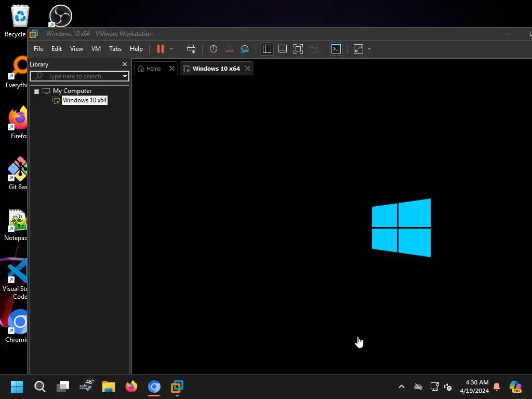Close the Windows 10 x64 tab
532x399 pixels.
[248, 69]
